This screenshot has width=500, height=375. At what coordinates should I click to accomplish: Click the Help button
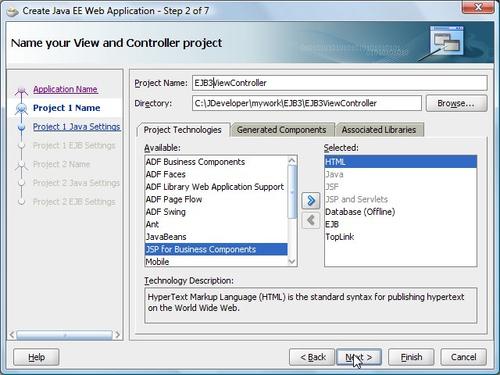tap(36, 357)
